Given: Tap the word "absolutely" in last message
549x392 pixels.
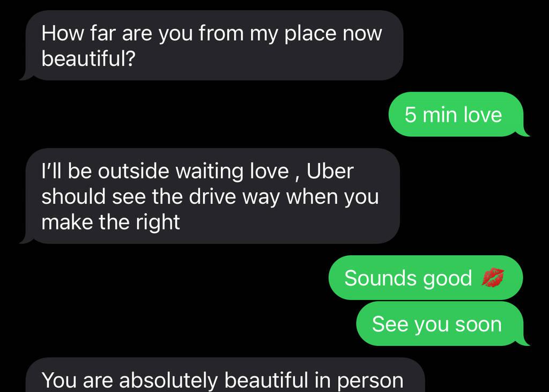Looking at the screenshot, I should tap(168, 380).
